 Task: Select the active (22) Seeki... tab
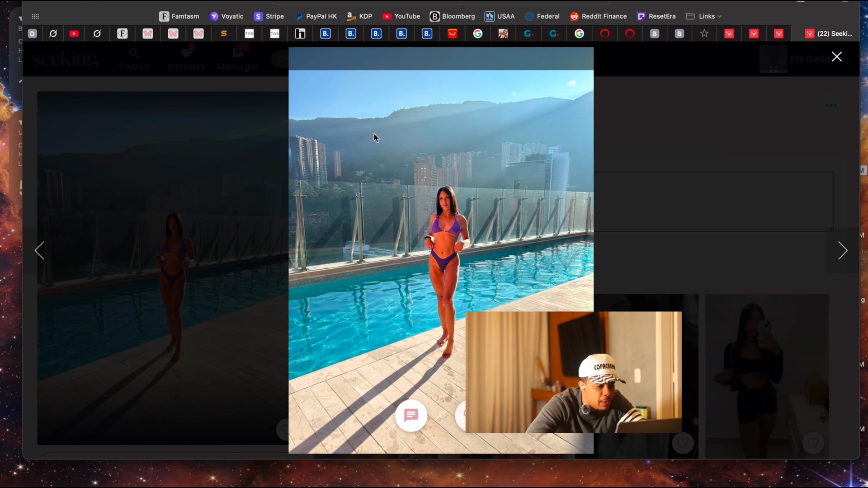(829, 33)
